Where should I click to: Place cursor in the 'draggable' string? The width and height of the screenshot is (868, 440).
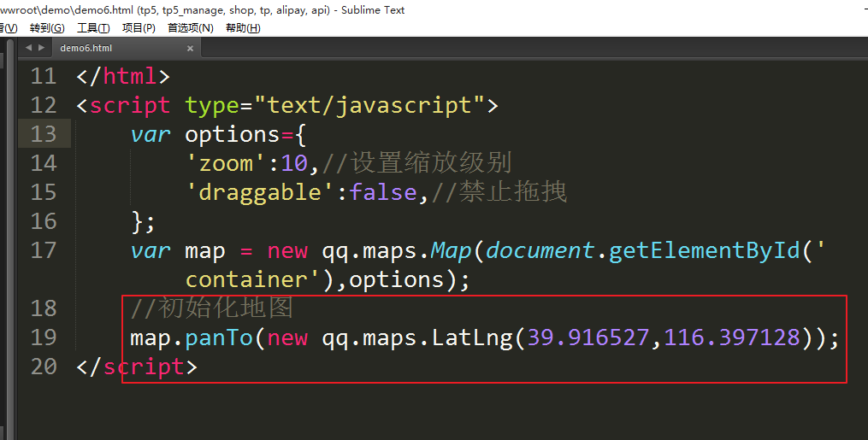[261, 192]
